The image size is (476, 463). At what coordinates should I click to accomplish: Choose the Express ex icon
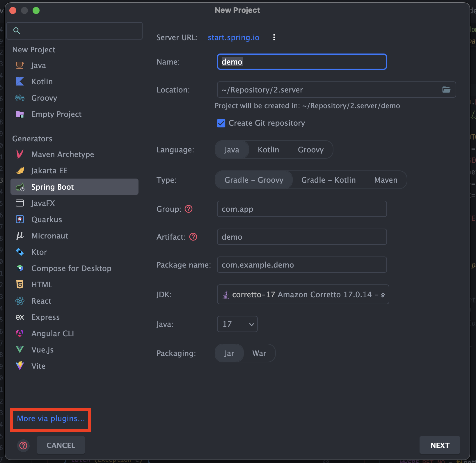coord(20,317)
